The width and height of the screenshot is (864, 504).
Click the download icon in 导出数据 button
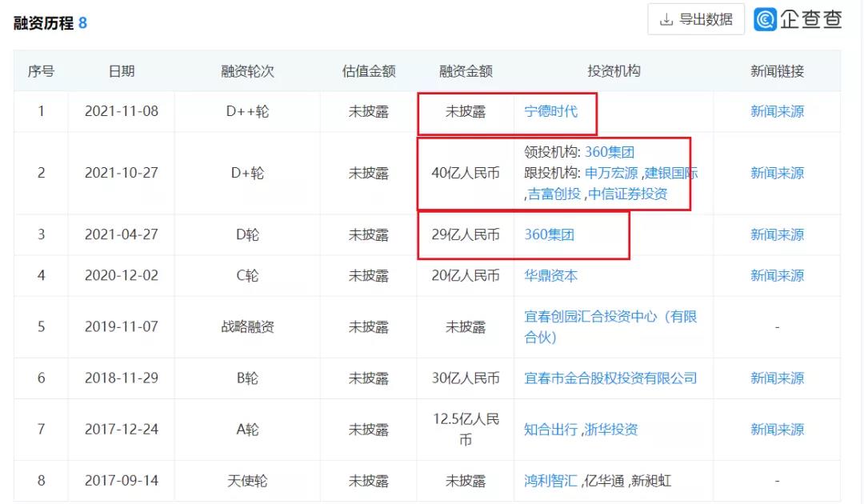[666, 20]
